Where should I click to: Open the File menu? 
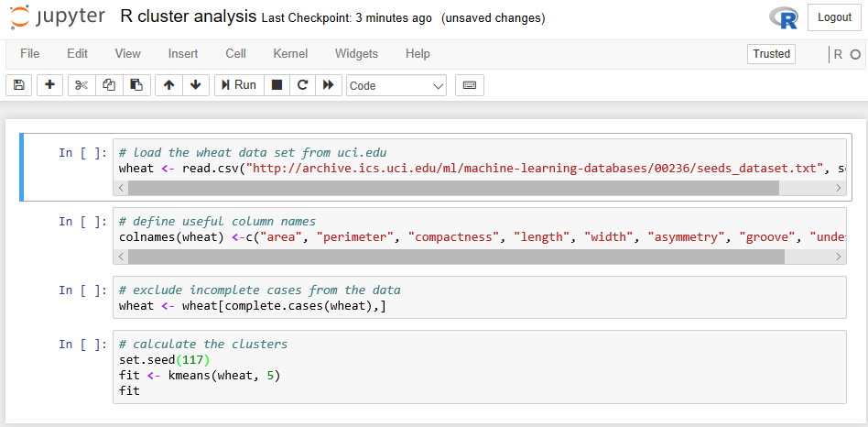[x=30, y=54]
